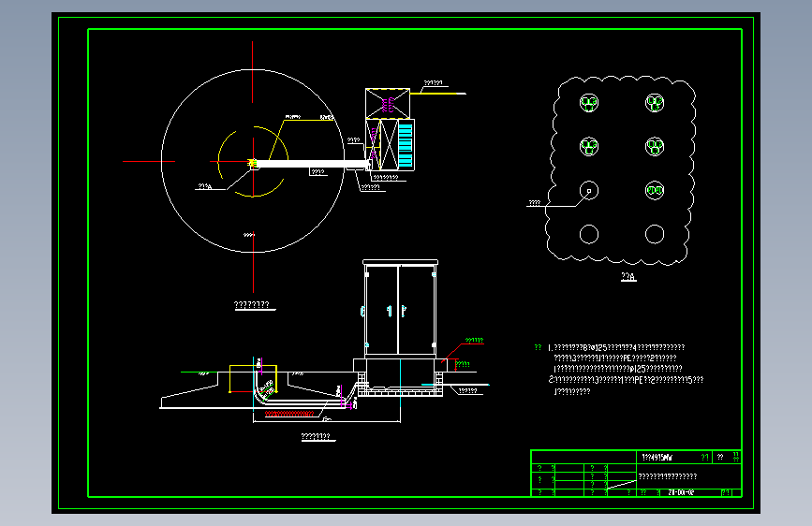Select the double-door cabinet in the elevation view

[400, 309]
